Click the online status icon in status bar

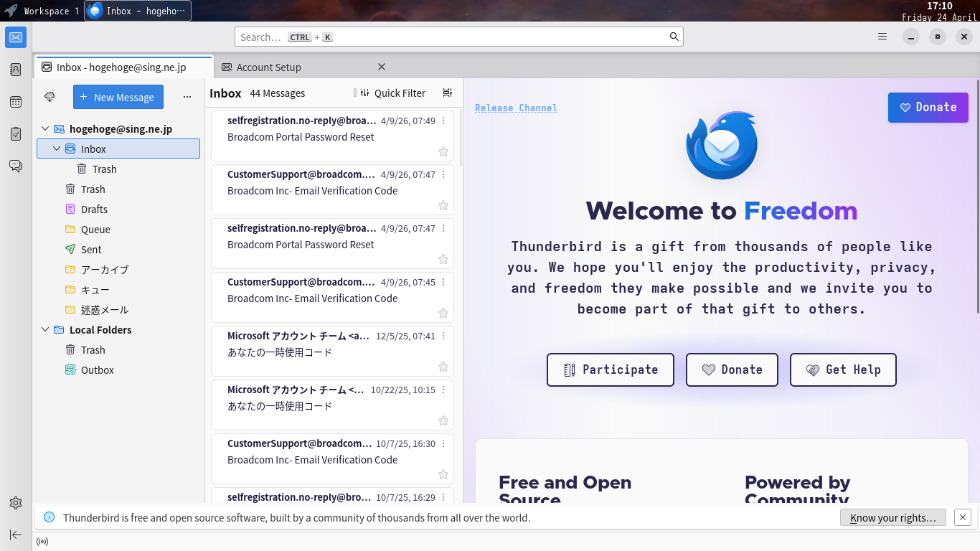coord(42,542)
